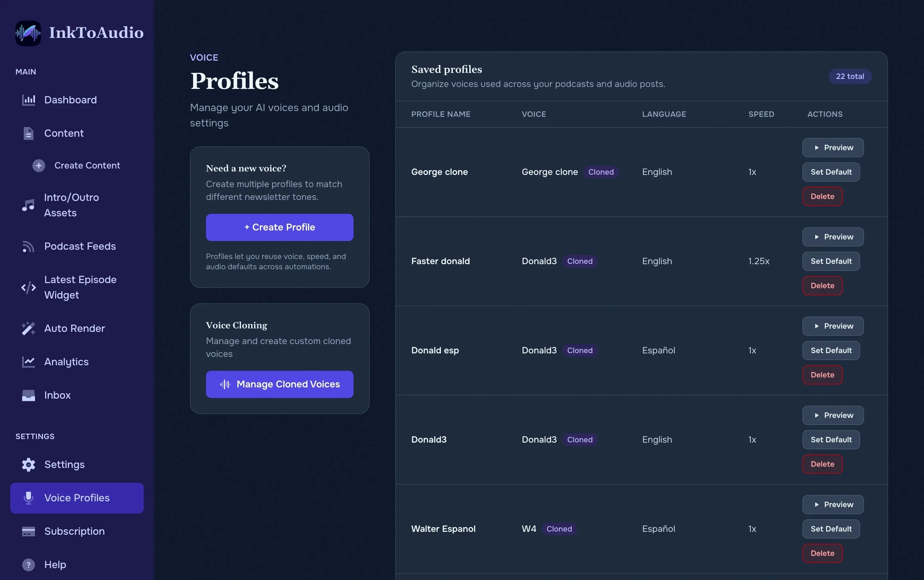This screenshot has height=580, width=924.
Task: Click the Settings gear icon
Action: pyautogui.click(x=28, y=465)
